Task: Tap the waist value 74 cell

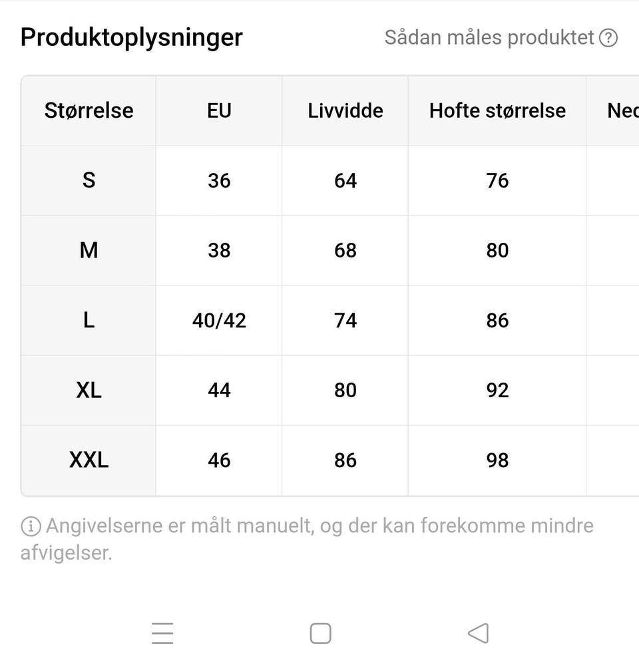Action: coord(345,320)
